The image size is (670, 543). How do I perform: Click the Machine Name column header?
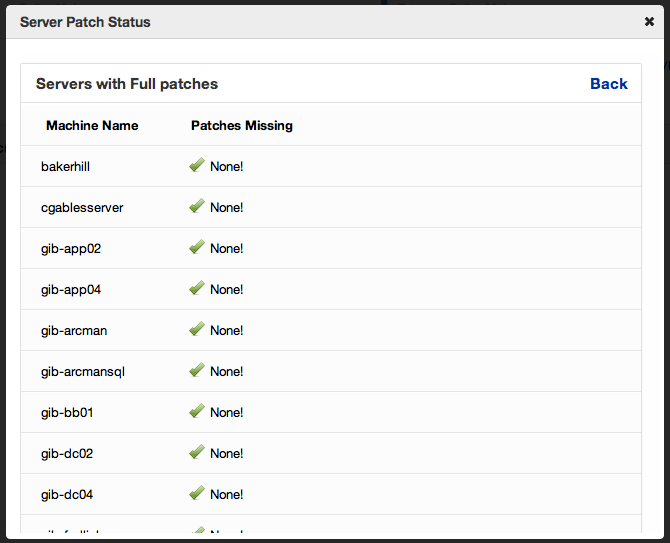click(x=92, y=126)
